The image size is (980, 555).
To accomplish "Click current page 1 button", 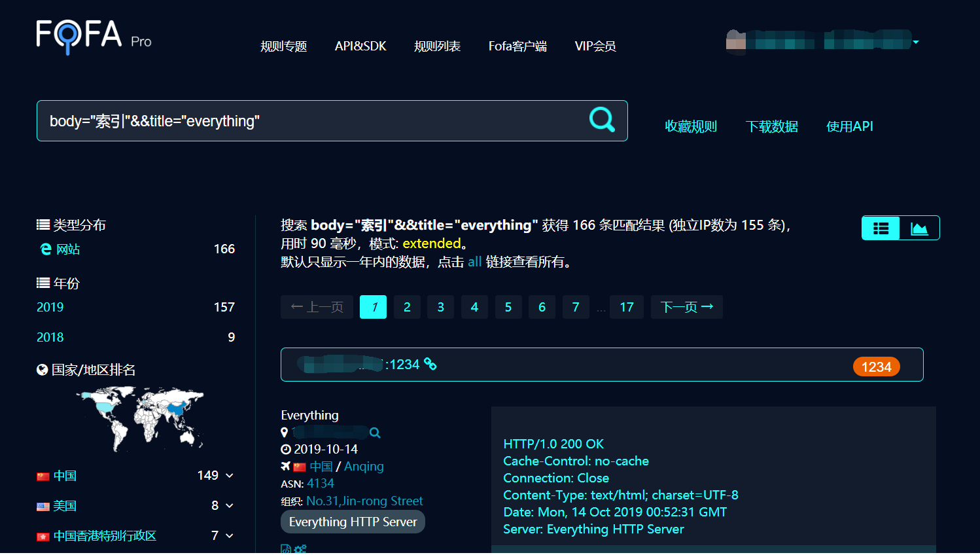I will [374, 307].
